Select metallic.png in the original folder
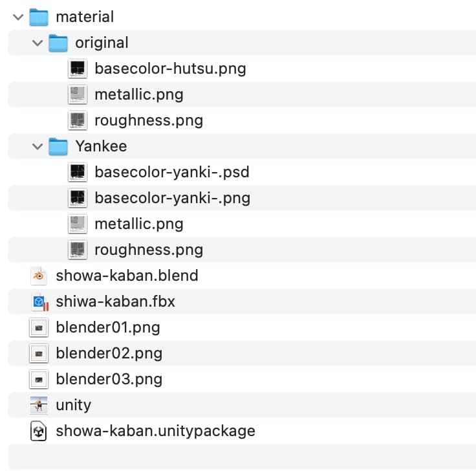The image size is (476, 471). click(138, 94)
